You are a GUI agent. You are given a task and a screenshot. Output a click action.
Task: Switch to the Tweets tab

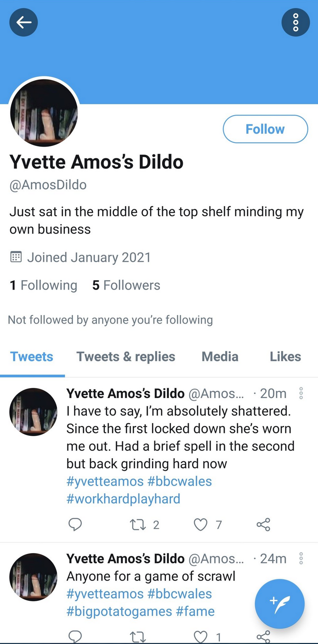click(32, 357)
